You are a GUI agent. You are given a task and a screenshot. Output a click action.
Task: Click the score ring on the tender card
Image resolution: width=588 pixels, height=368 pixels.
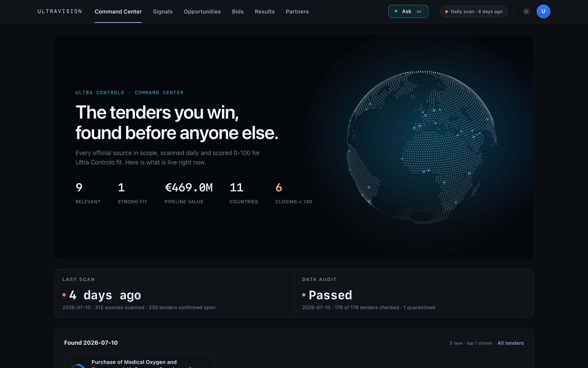coord(78,366)
